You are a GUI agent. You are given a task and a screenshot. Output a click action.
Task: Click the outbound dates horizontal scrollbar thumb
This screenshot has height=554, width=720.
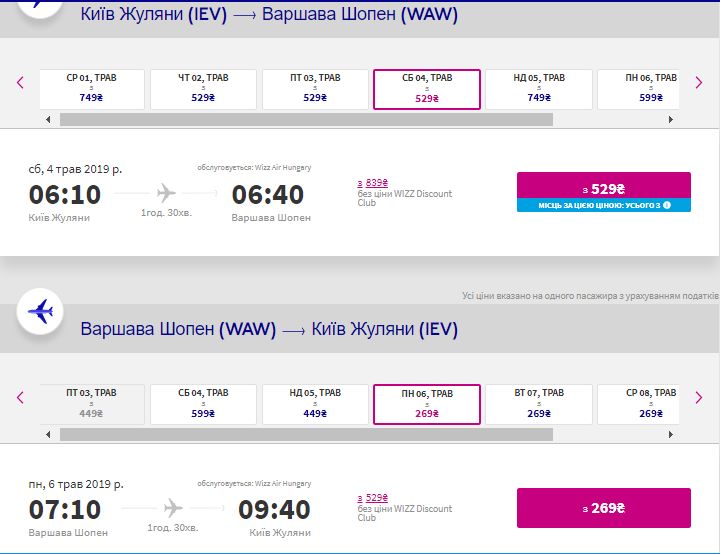tap(305, 120)
